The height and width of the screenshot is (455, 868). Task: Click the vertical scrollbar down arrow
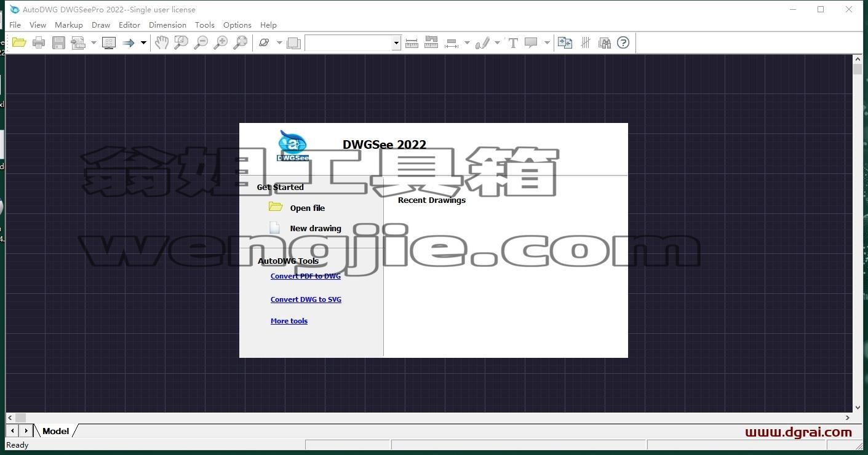858,408
